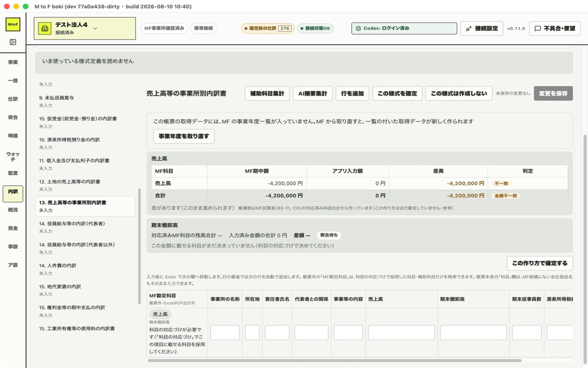
Task: Click the v0.11.0 version label
Action: [x=516, y=29]
